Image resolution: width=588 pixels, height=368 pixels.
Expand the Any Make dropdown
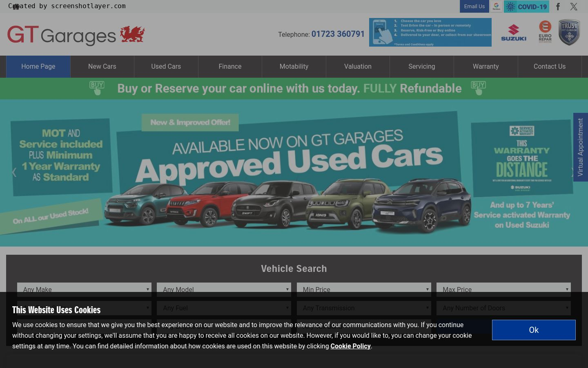pos(84,289)
